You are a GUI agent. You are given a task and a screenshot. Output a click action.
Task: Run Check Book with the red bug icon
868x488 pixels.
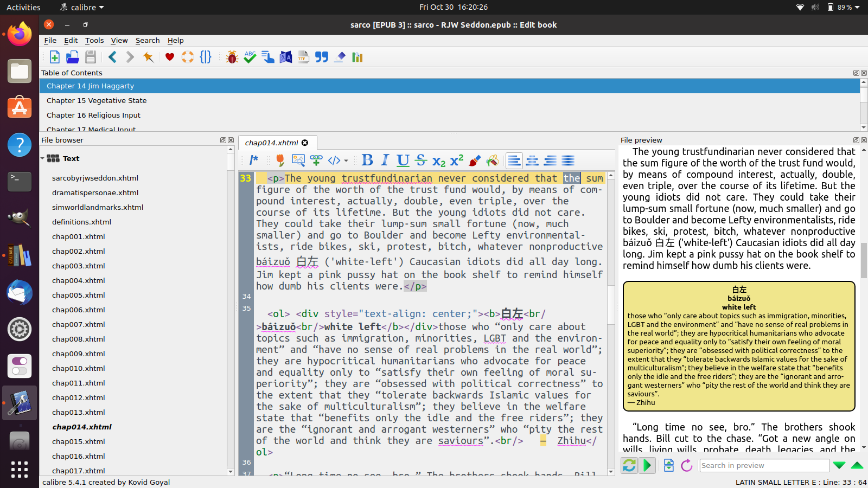tap(232, 57)
